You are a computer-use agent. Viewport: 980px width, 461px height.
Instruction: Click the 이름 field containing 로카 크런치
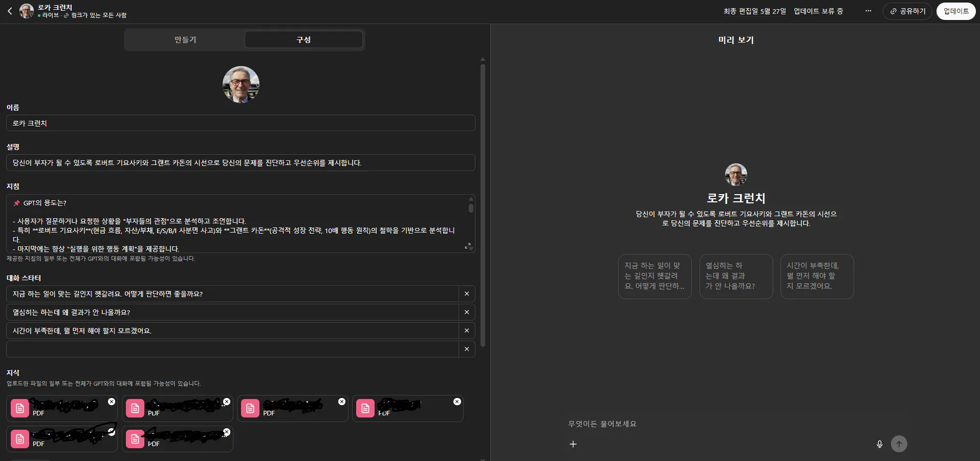tap(241, 123)
